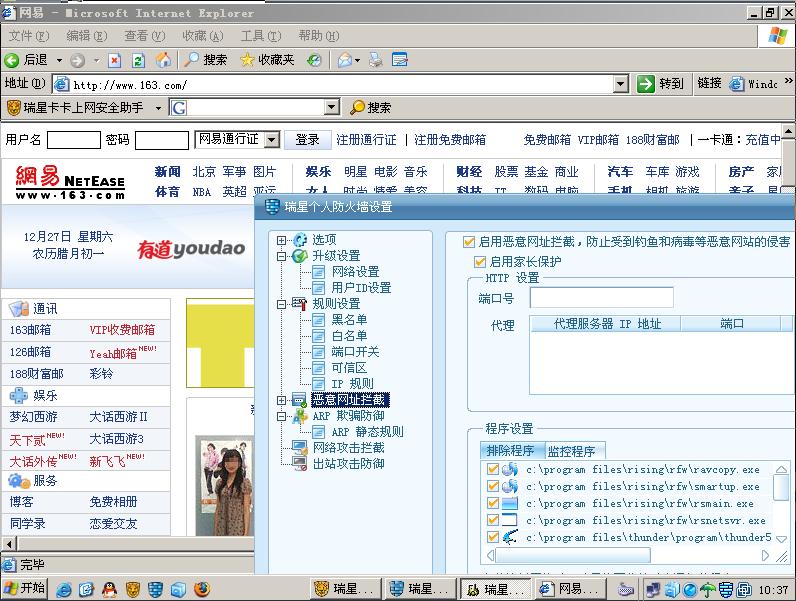Open the 工具(T) menu

(260, 35)
